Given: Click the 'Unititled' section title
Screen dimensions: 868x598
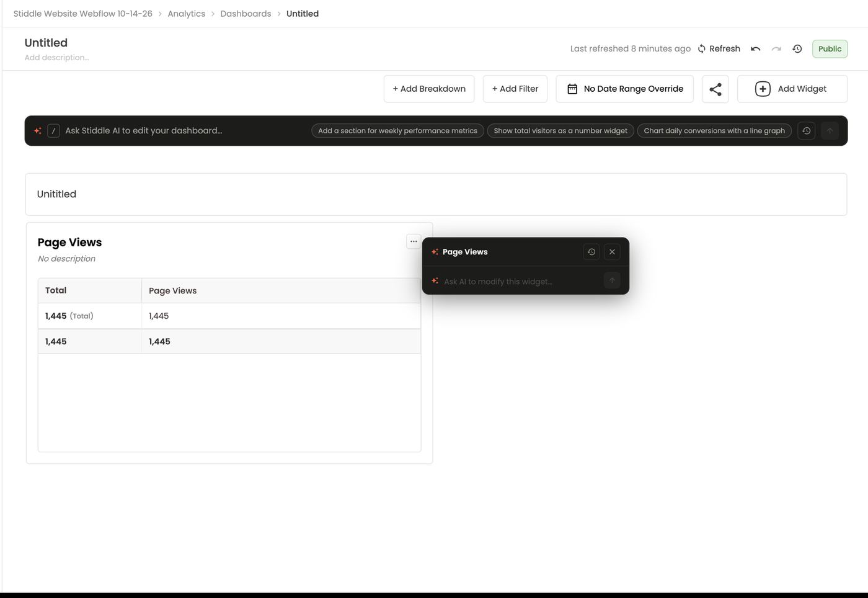Looking at the screenshot, I should click(x=56, y=194).
